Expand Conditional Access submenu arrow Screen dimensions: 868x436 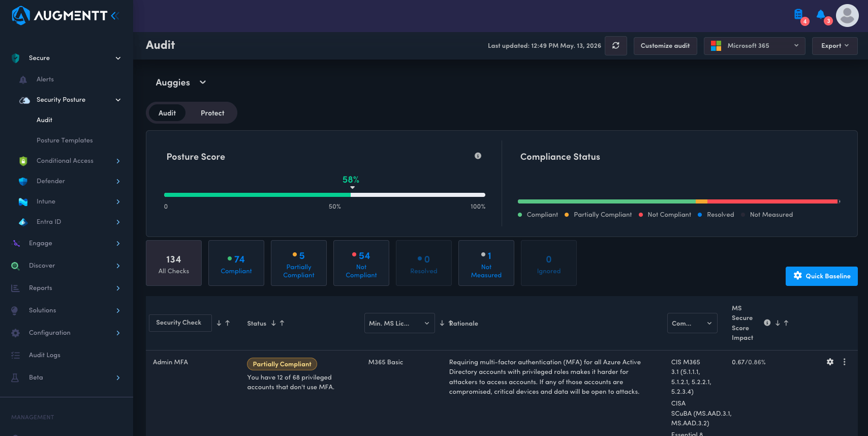pyautogui.click(x=118, y=161)
